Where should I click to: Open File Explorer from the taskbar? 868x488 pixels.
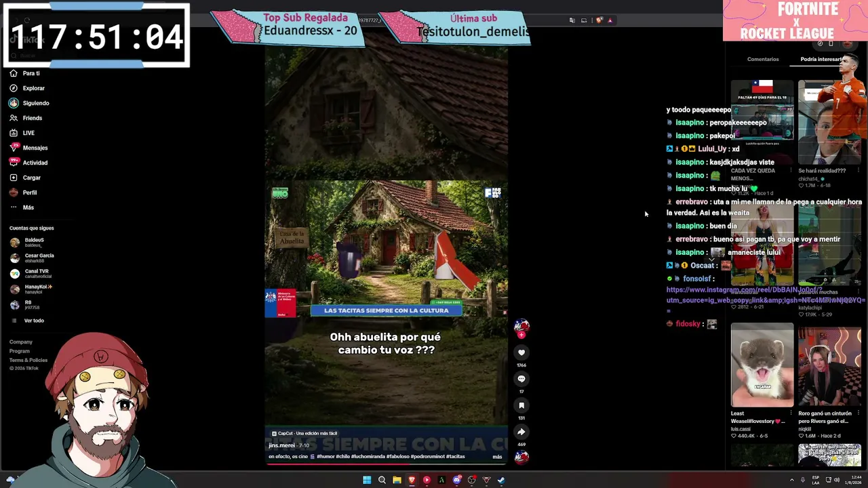[397, 480]
